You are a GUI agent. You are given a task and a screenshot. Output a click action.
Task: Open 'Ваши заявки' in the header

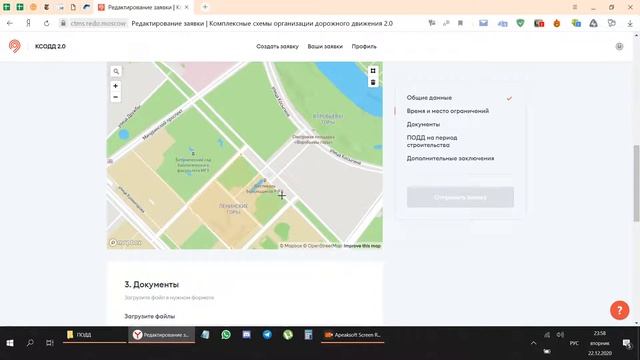click(x=325, y=47)
